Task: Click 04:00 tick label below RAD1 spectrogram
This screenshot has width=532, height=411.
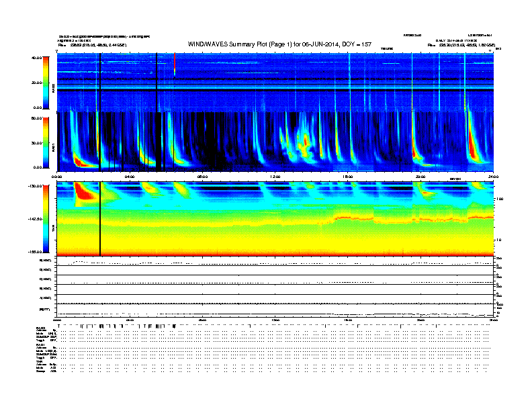Action: click(130, 177)
